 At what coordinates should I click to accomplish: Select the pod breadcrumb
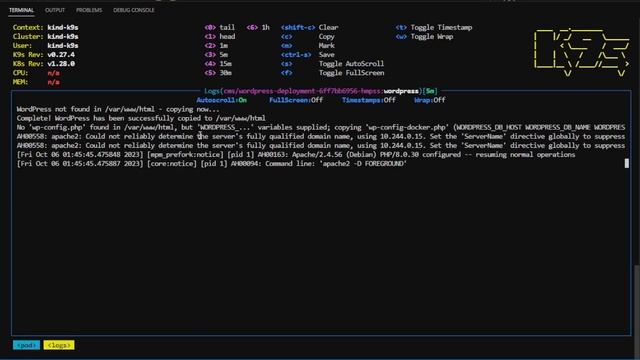(26, 345)
